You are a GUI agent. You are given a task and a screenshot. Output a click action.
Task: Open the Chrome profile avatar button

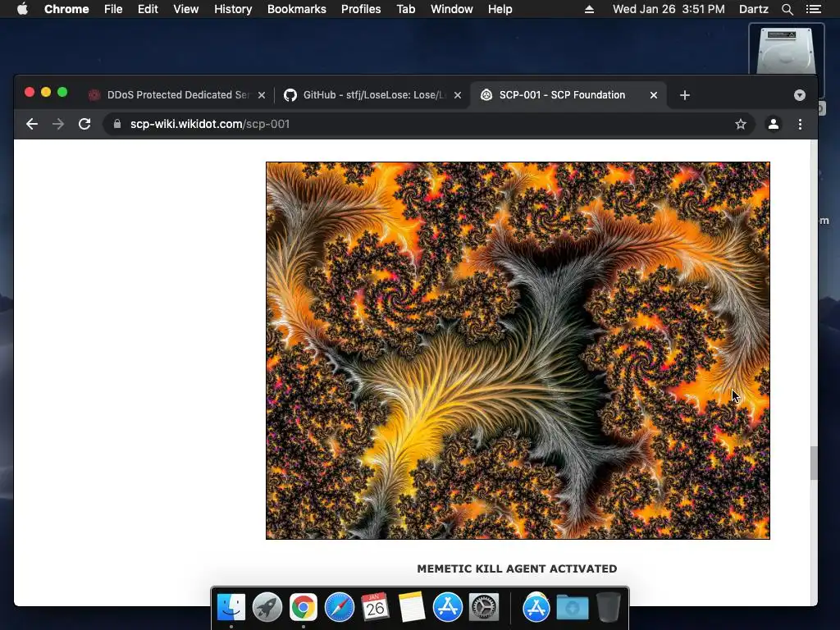click(x=773, y=125)
